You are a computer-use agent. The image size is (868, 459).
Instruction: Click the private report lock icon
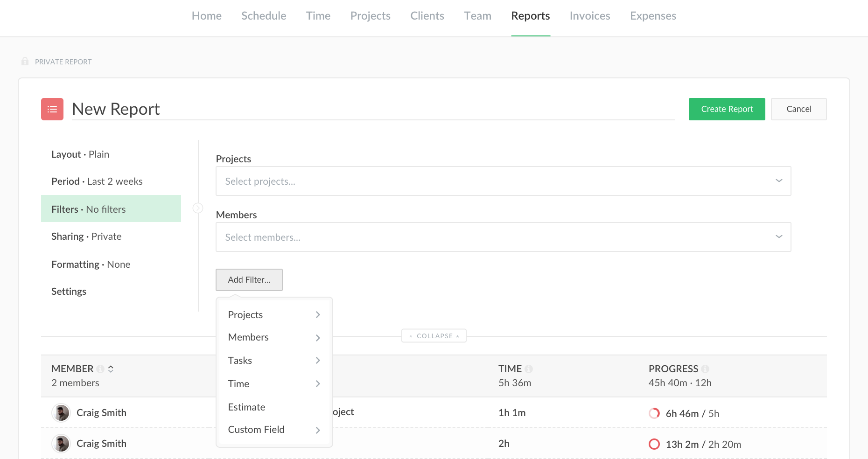25,62
